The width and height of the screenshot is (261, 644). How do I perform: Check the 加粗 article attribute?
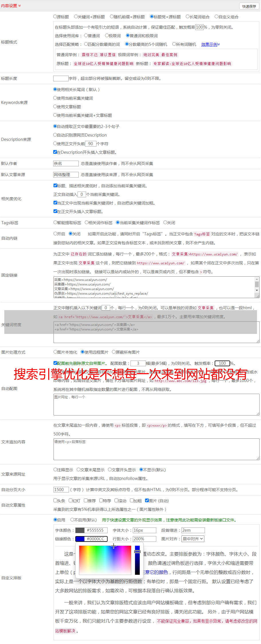[132, 501]
